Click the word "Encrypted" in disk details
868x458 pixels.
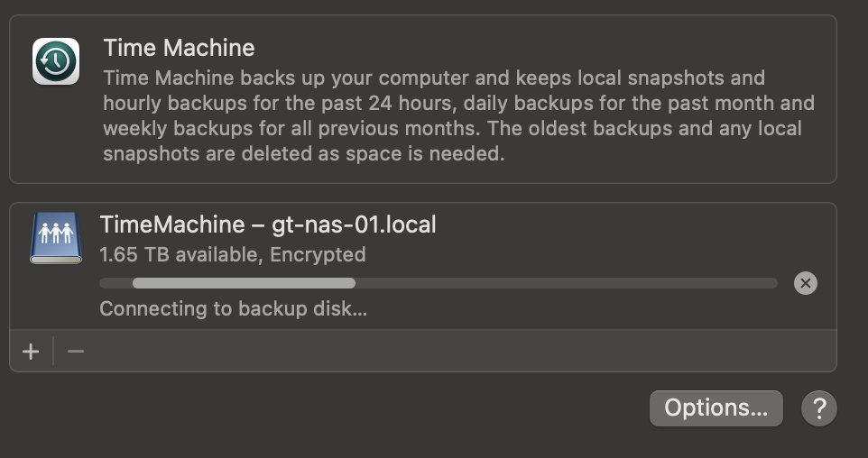pos(319,255)
